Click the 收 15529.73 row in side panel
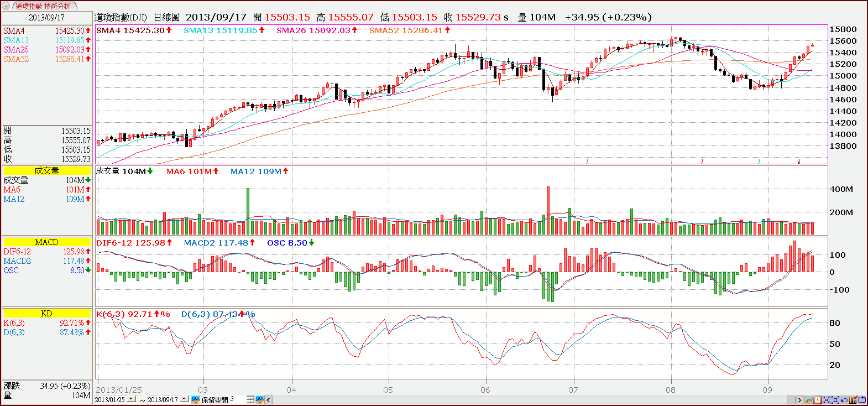868x406 pixels. click(47, 159)
